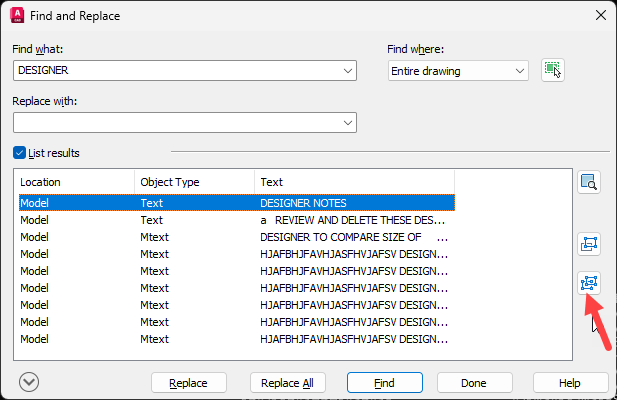Image resolution: width=617 pixels, height=400 pixels.
Task: Click the Create Selection Set (Highlighted) icon
Action: (589, 244)
